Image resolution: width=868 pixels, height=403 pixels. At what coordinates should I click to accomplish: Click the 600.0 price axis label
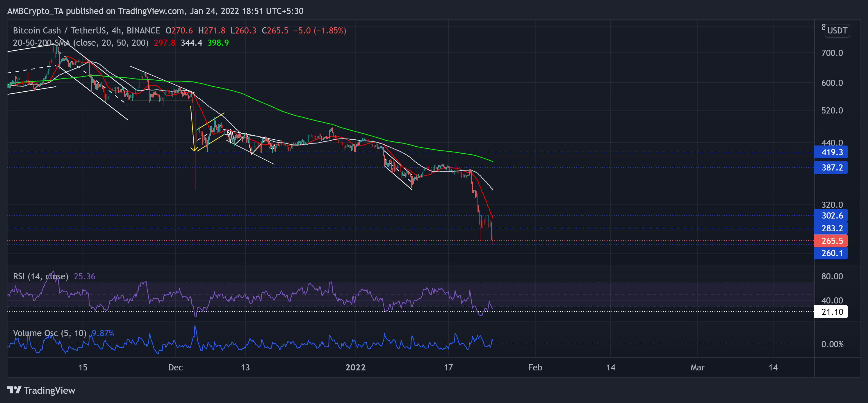click(832, 83)
